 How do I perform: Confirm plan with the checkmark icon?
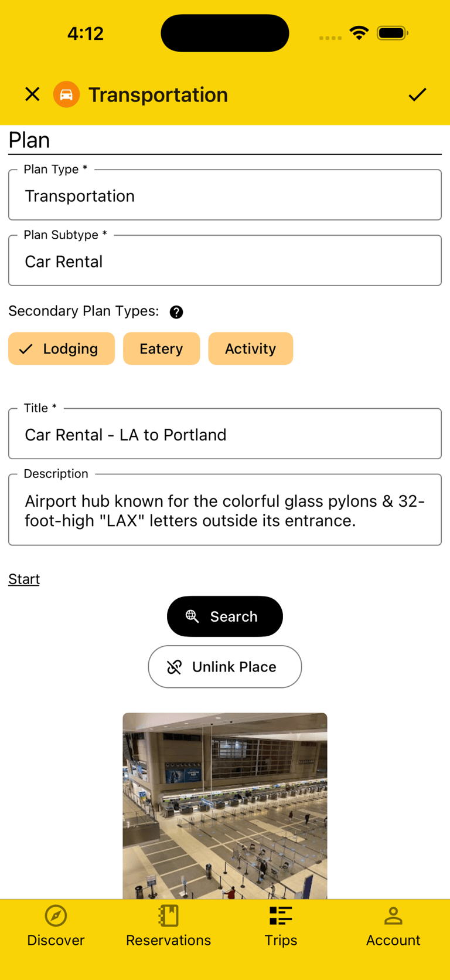417,94
